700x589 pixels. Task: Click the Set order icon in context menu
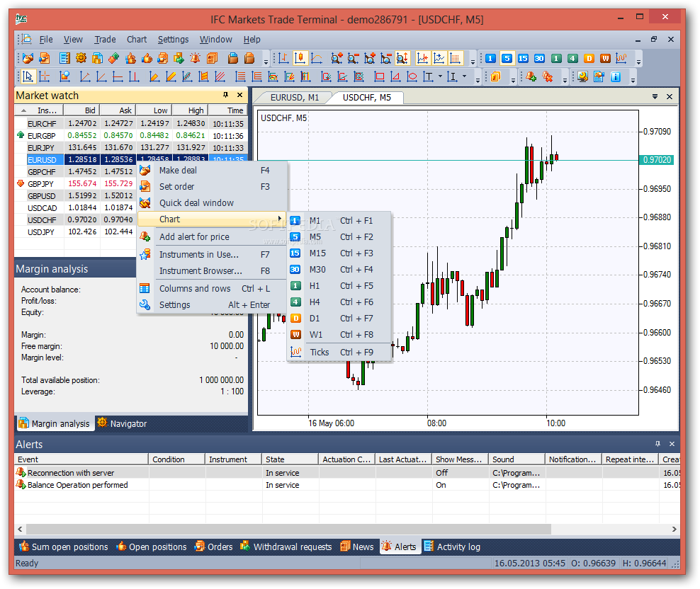tap(145, 186)
